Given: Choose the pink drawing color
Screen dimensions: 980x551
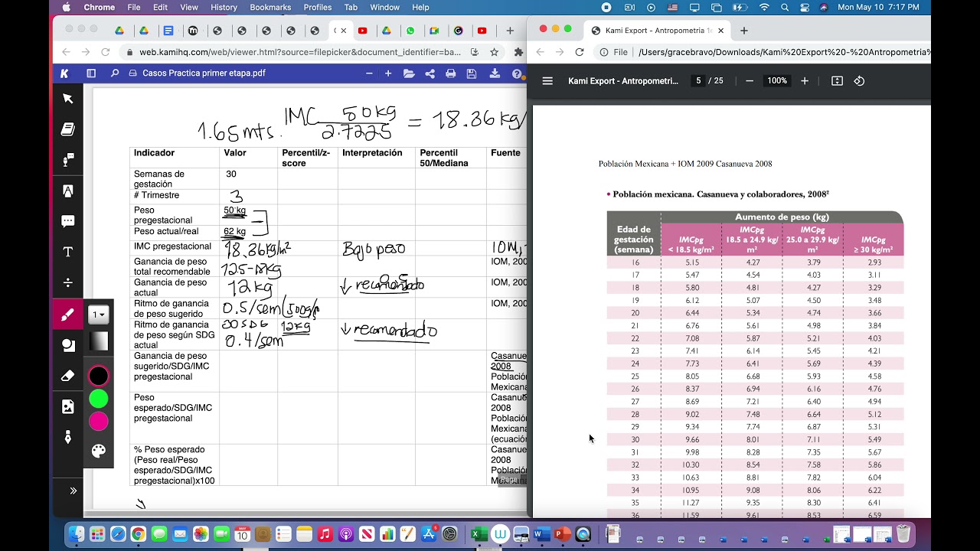Looking at the screenshot, I should (x=99, y=422).
